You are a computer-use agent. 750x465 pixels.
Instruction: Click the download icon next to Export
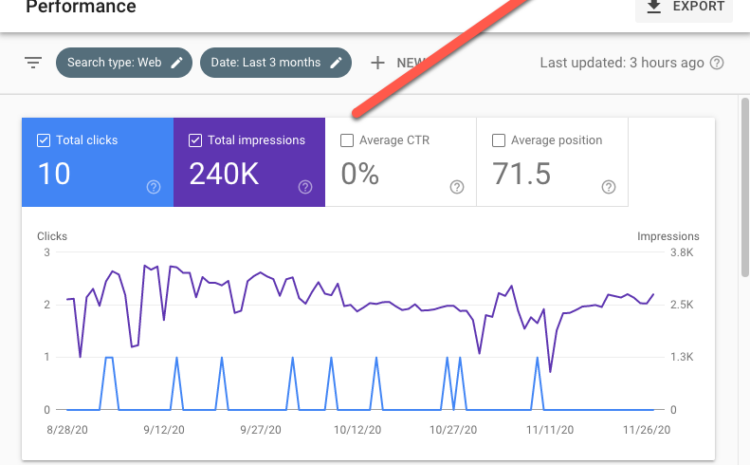(655, 7)
